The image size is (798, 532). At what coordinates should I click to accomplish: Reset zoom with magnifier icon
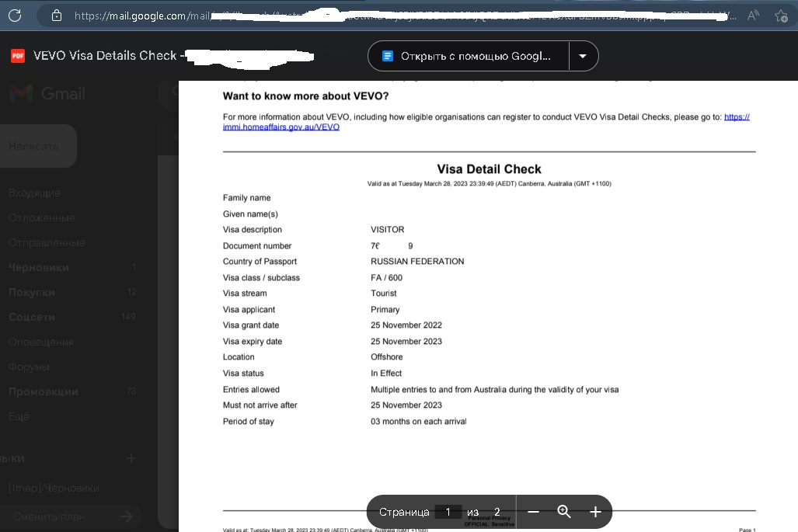[x=564, y=512]
